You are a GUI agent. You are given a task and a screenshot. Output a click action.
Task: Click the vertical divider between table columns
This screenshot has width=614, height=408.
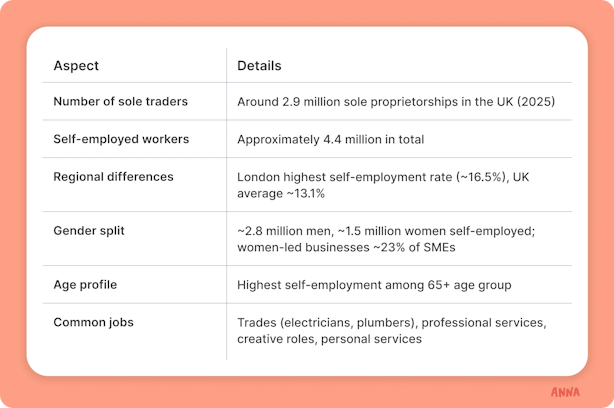point(226,204)
